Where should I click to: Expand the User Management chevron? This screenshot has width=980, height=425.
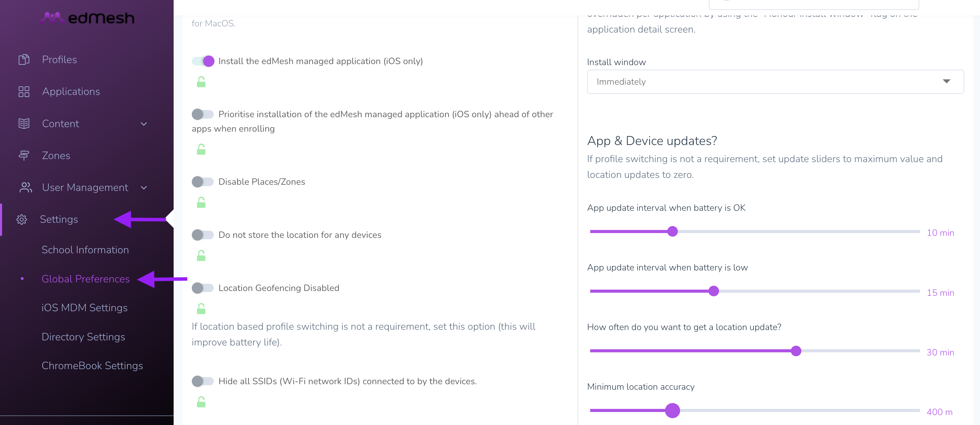[x=144, y=188]
